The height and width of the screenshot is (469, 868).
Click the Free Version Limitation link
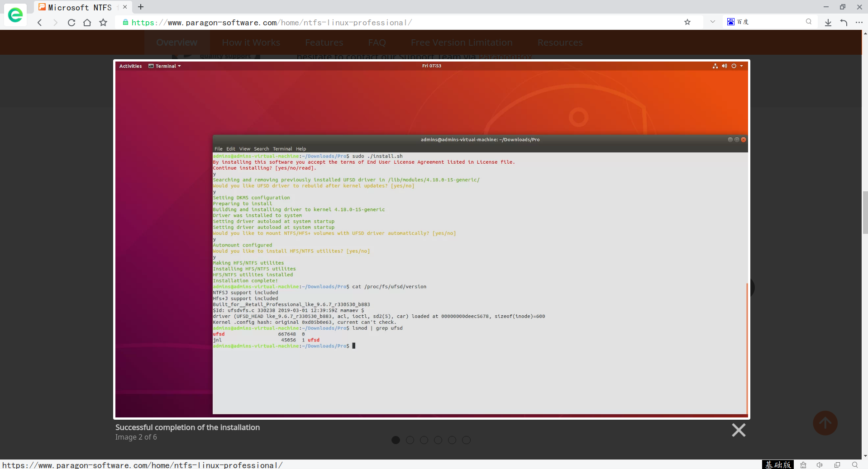click(x=462, y=43)
